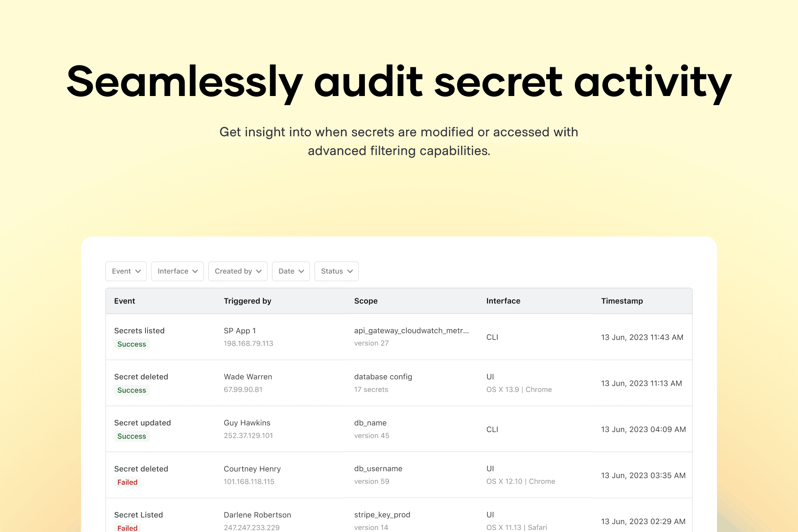
Task: Click the Scope column header
Action: click(x=366, y=301)
